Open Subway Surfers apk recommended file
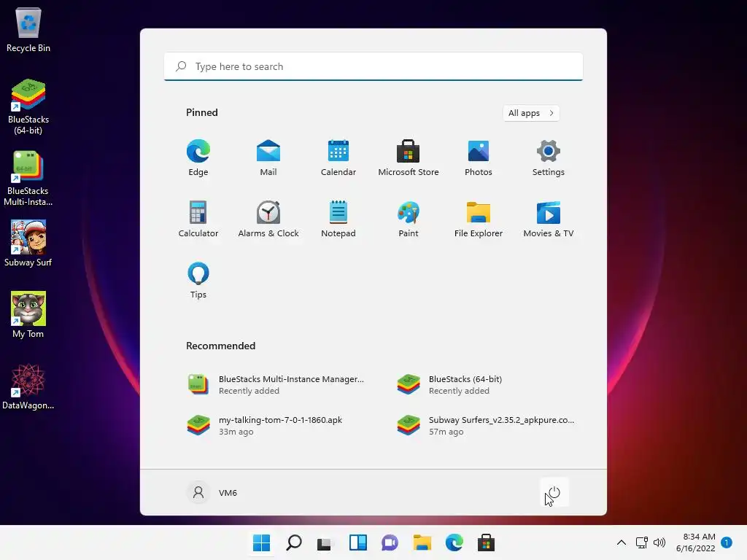The height and width of the screenshot is (560, 747). point(485,426)
